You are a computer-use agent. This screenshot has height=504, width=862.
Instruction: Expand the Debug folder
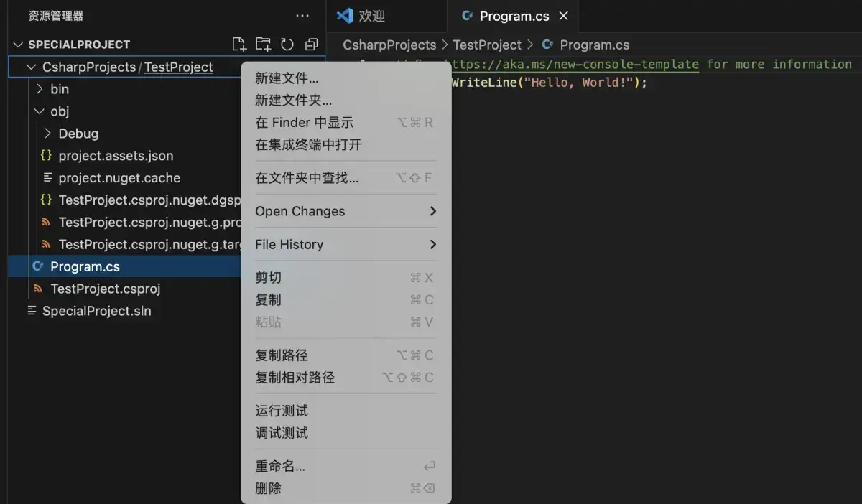48,134
